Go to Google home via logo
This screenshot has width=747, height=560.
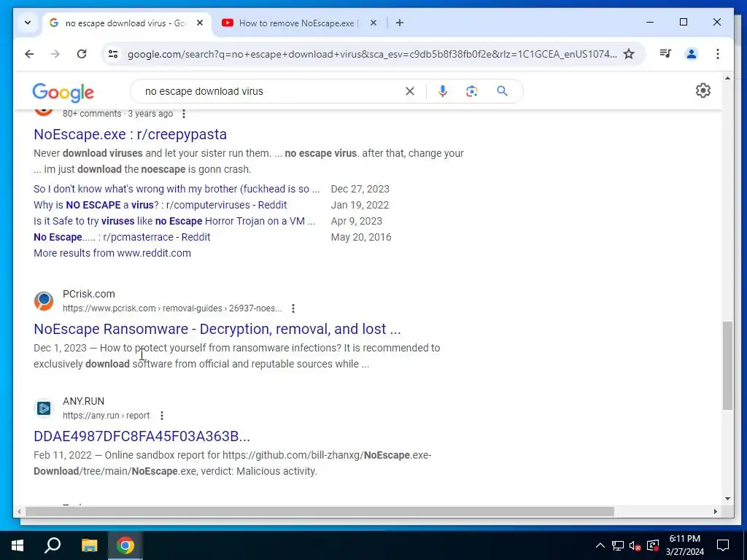[63, 92]
